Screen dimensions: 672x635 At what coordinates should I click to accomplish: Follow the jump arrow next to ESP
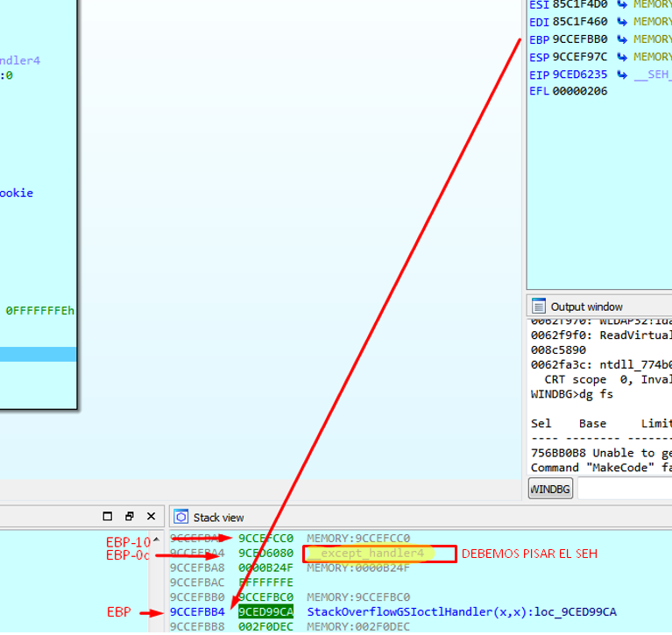tap(622, 57)
